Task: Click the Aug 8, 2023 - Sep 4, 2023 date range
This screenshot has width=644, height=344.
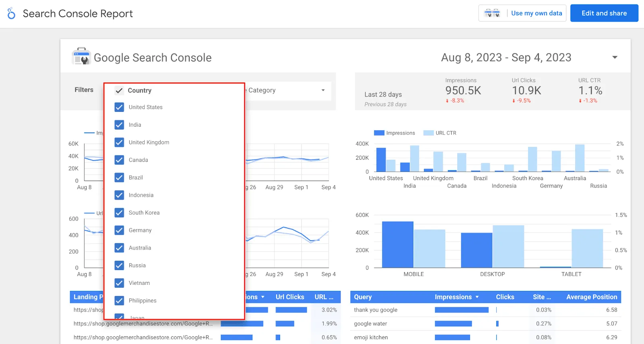Action: pos(506,58)
